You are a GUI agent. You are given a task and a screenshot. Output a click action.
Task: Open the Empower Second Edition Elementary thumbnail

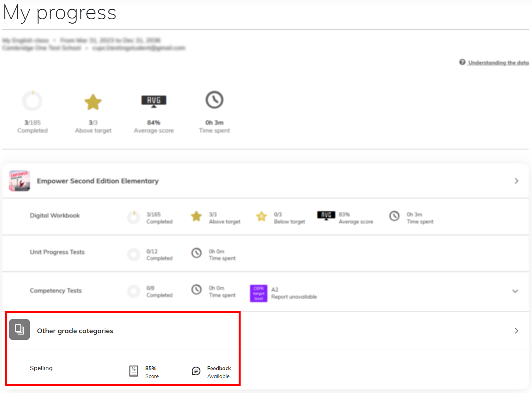pyautogui.click(x=19, y=181)
